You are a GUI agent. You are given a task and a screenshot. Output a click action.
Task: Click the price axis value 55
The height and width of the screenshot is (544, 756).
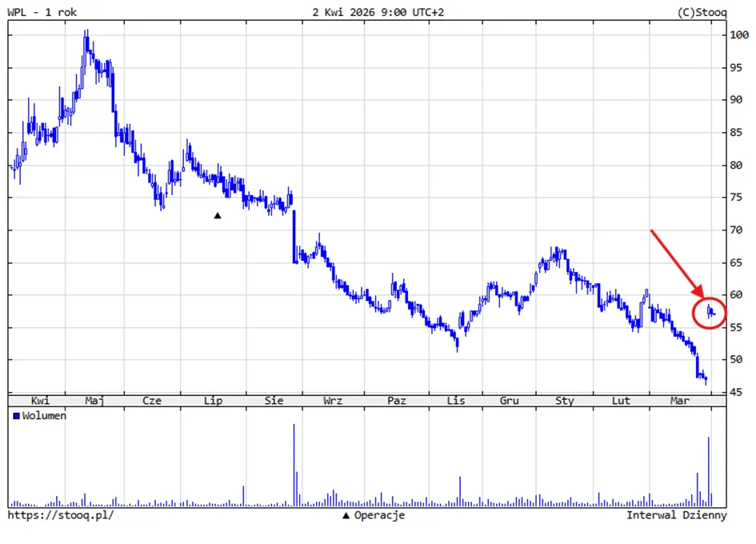tap(736, 327)
